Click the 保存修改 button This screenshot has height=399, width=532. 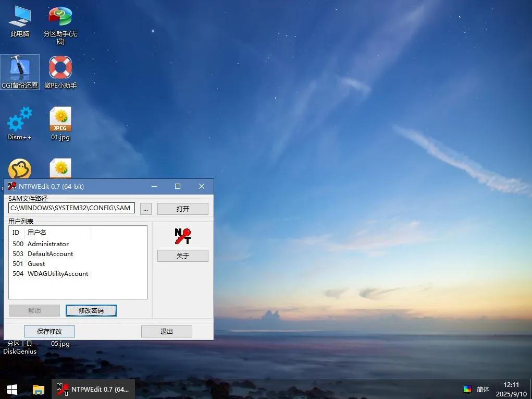(50, 331)
